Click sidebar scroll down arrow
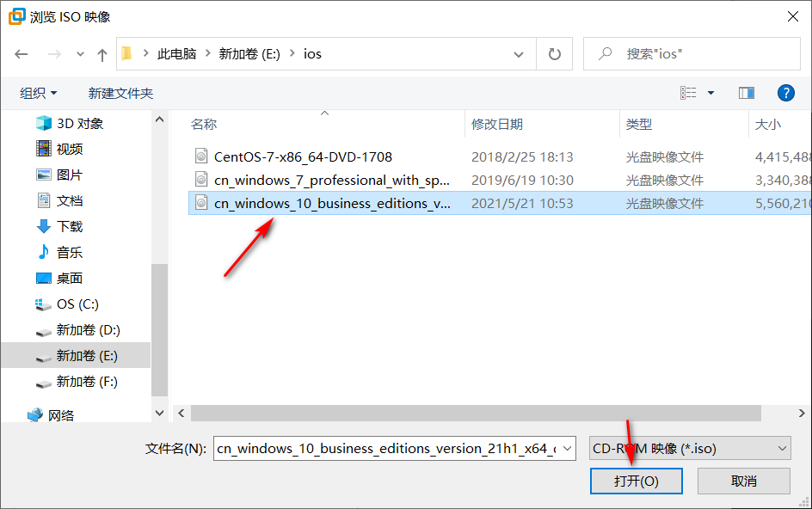Viewport: 812px width, 509px height. (159, 414)
